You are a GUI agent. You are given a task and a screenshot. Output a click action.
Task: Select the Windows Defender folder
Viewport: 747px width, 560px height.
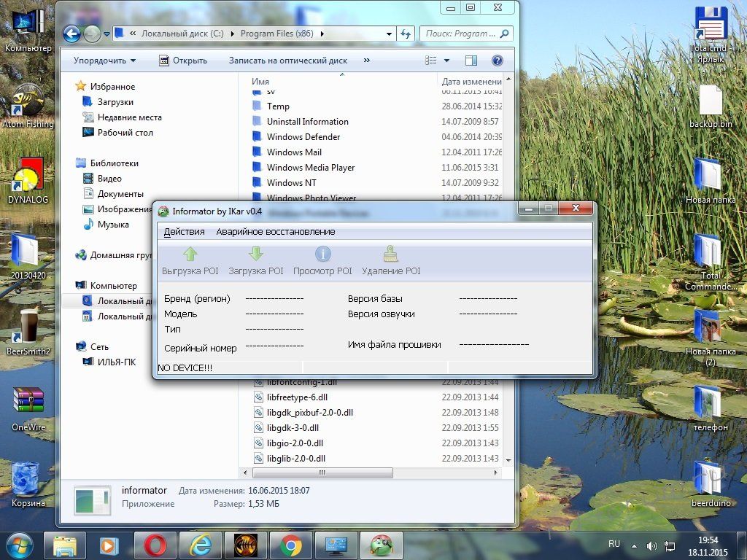tap(303, 137)
